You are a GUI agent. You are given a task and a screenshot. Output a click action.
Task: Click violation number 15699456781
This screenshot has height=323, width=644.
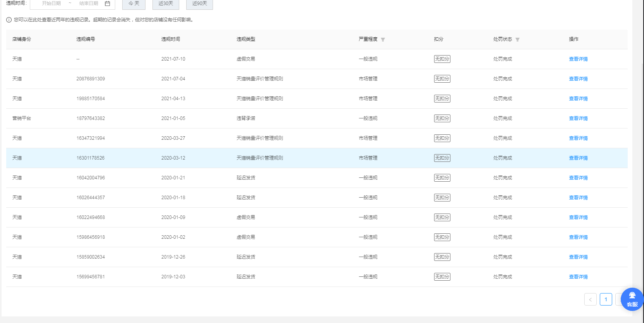pos(90,277)
